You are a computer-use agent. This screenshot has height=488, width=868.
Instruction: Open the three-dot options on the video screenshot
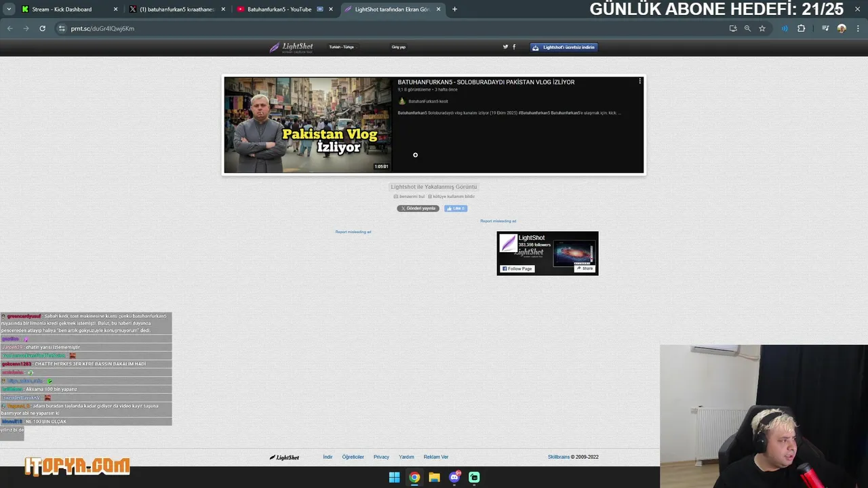pos(639,81)
